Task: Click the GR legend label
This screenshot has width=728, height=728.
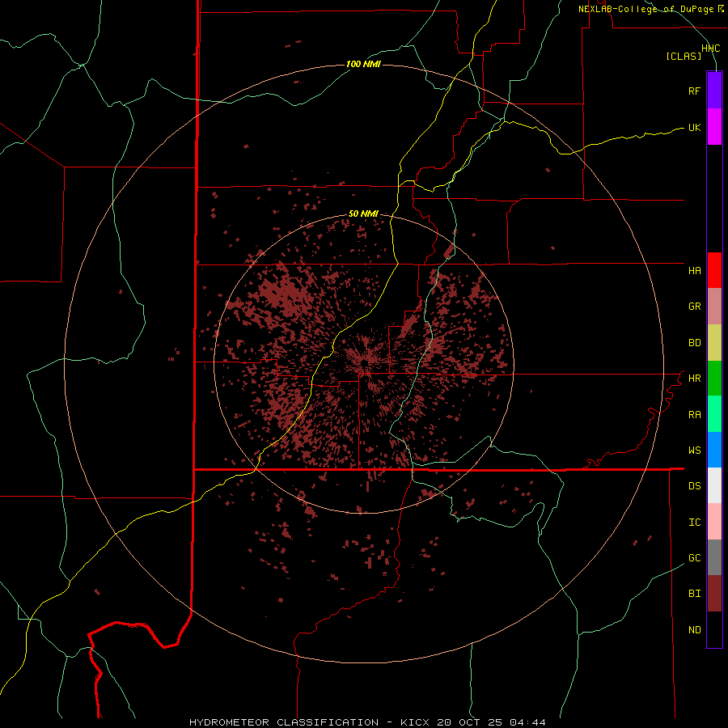Action: click(694, 307)
